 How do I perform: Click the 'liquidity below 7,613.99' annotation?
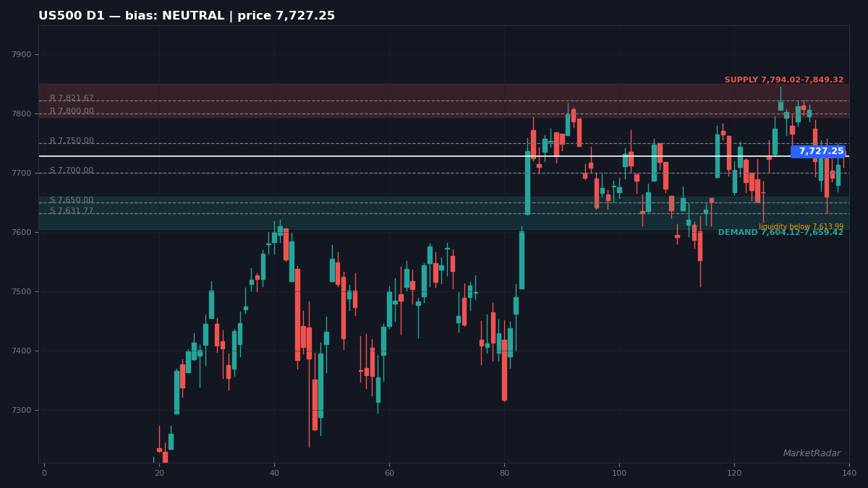tap(801, 227)
